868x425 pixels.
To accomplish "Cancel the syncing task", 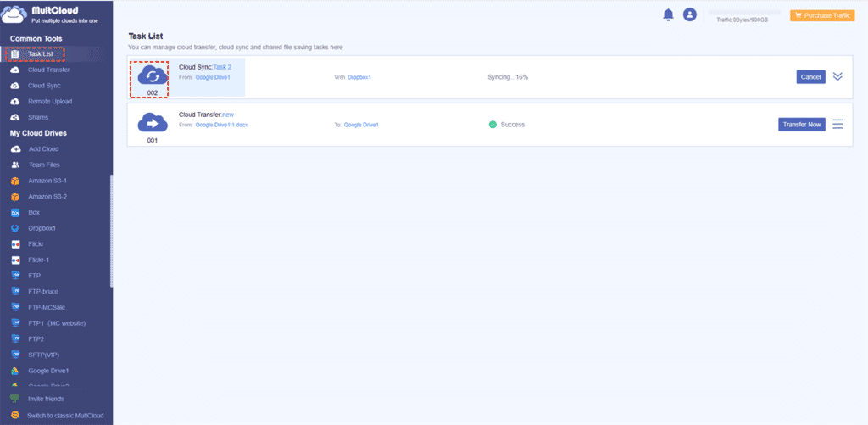I will (811, 77).
